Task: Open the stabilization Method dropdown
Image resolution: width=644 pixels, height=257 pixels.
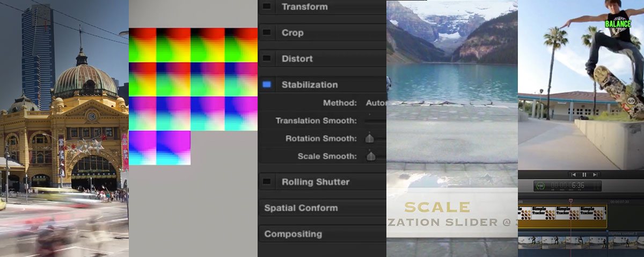Action: tap(376, 103)
